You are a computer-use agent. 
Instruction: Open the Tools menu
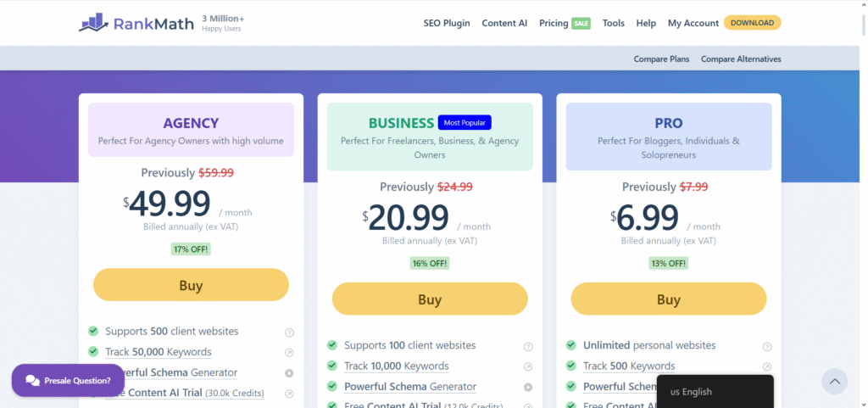click(x=614, y=23)
